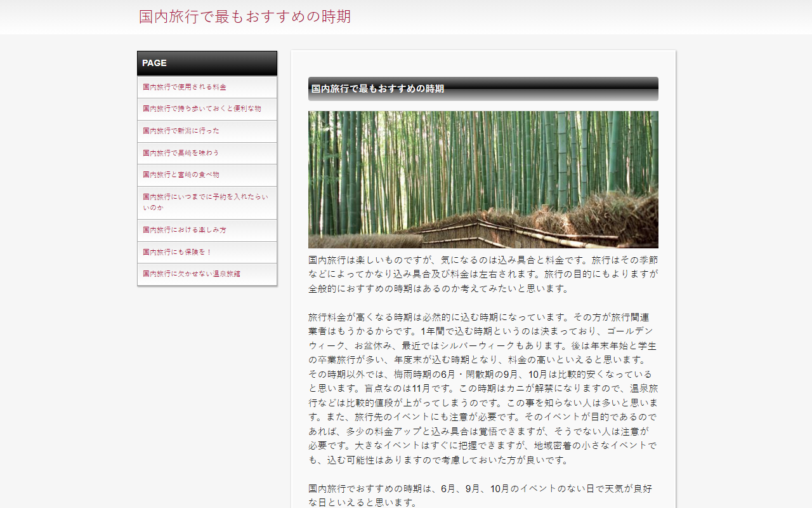
Task: Click the sentence mentioning ゴールデンウィーク
Action: [482, 338]
